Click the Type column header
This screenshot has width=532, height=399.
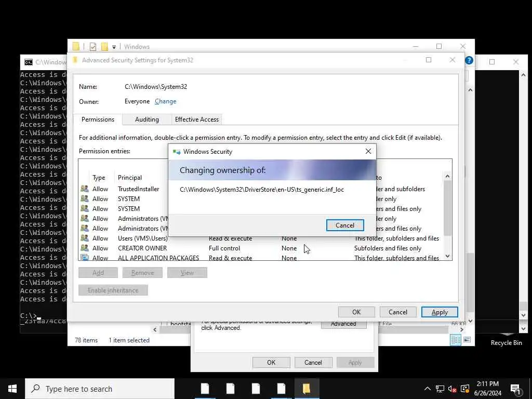(99, 178)
